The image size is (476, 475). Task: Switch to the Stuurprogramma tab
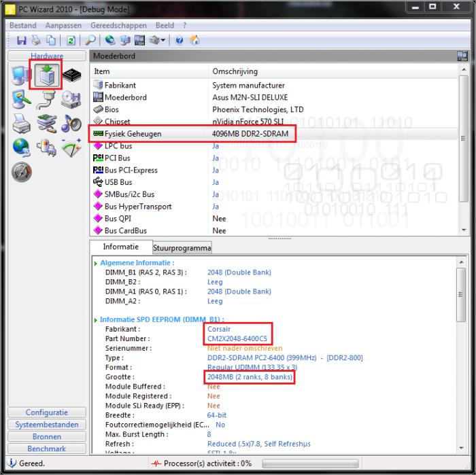182,248
